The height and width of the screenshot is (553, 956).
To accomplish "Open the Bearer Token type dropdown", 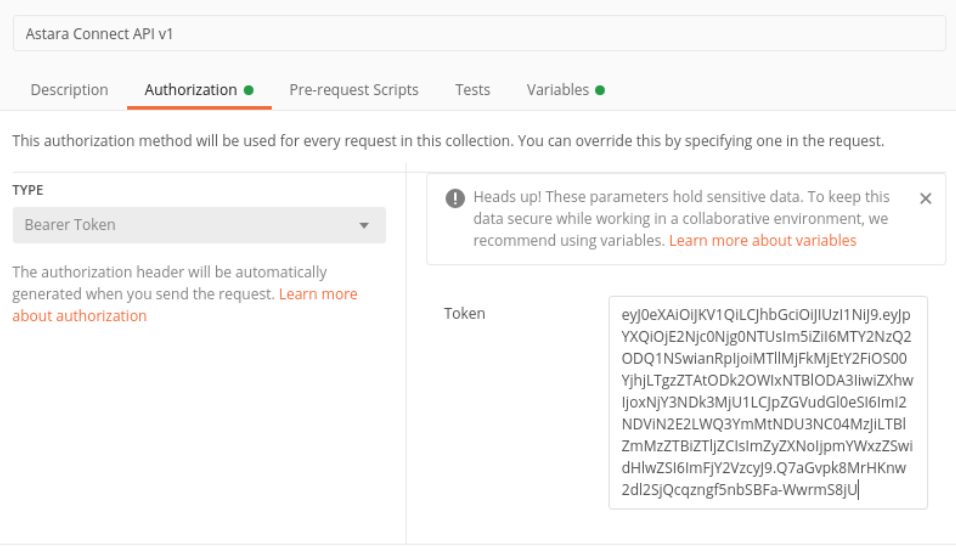I will (x=198, y=225).
